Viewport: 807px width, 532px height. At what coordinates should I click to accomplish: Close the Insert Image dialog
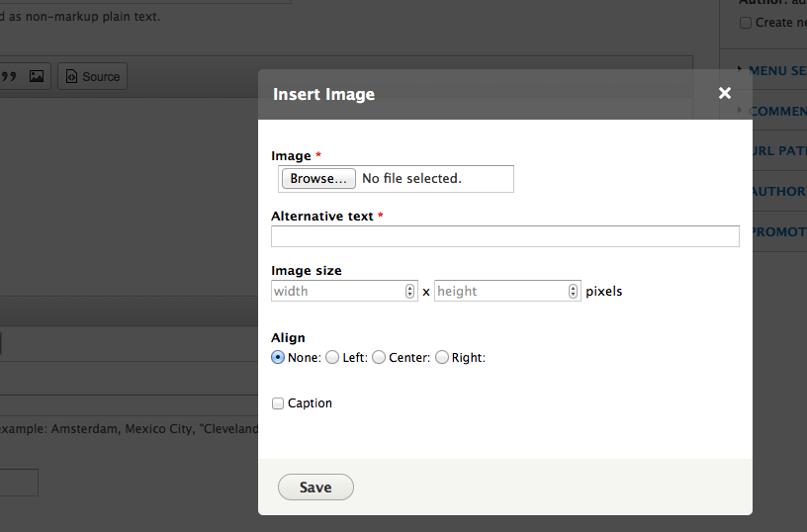point(725,93)
